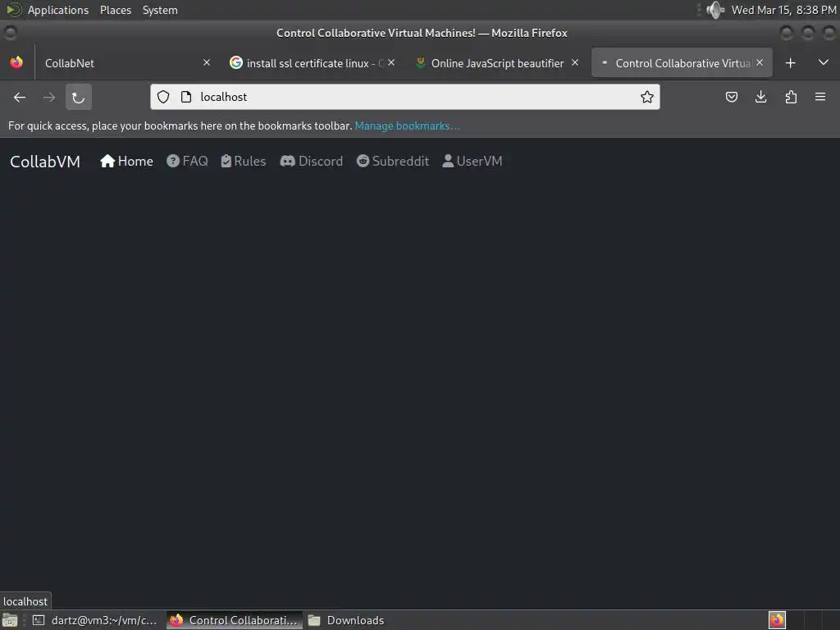Go to the Home nav link
The width and height of the screenshot is (840, 630).
click(126, 162)
